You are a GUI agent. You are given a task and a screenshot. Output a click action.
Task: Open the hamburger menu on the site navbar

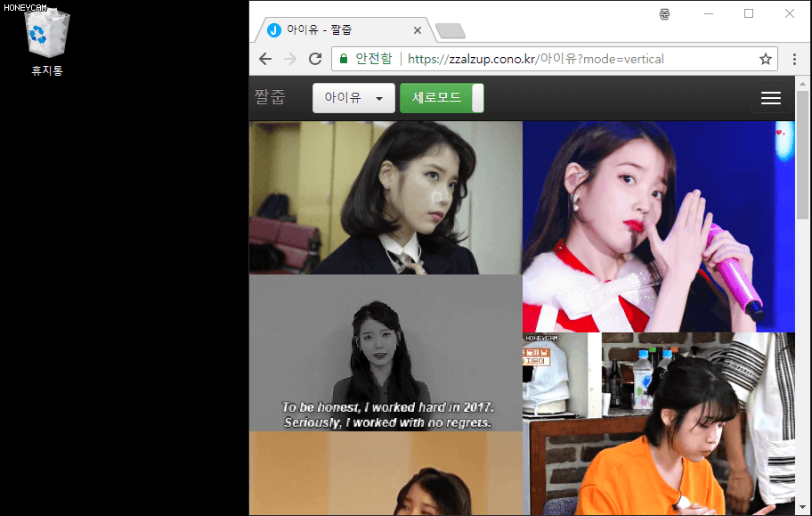pyautogui.click(x=770, y=98)
